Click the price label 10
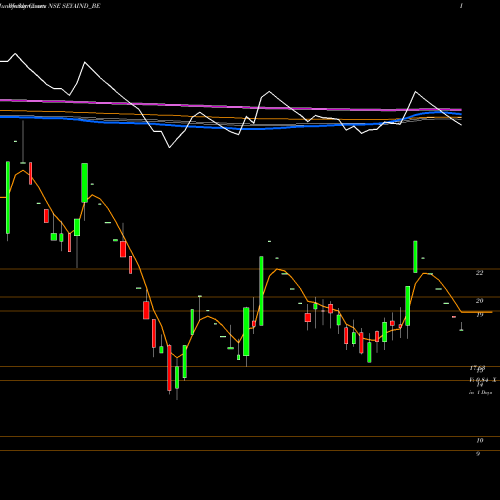Image resolution: width=500 pixels, height=500 pixels. (479, 440)
